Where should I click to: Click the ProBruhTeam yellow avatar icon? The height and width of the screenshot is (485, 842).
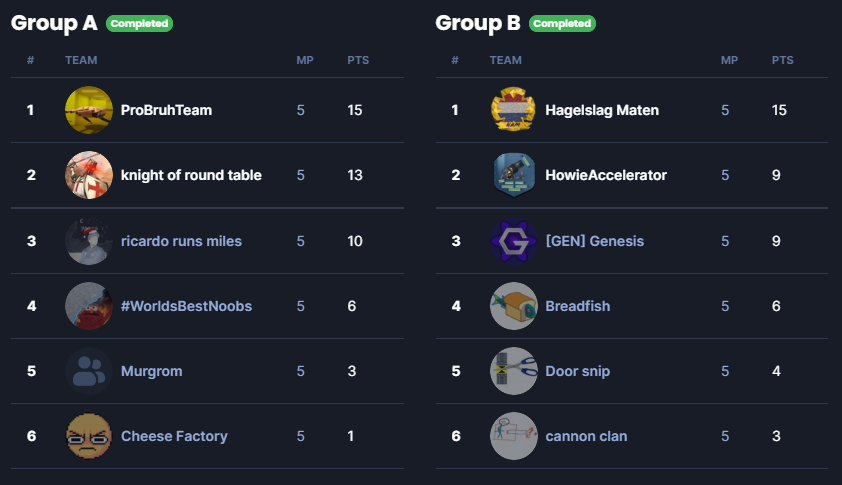coord(89,110)
